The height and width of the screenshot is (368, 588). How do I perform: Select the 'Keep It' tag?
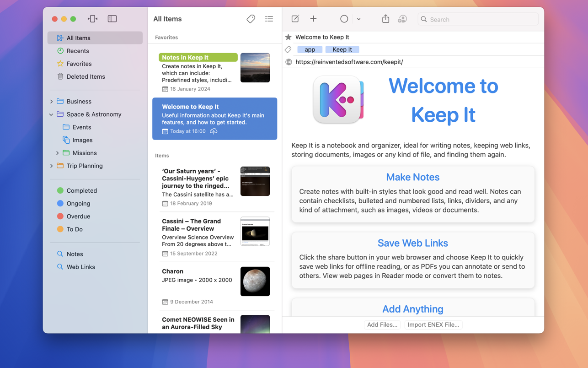click(x=342, y=49)
